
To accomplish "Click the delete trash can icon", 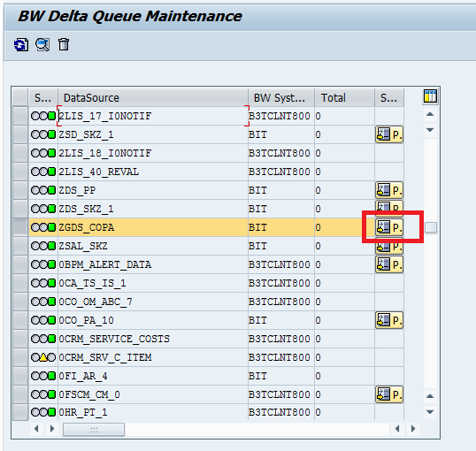I will coord(64,44).
